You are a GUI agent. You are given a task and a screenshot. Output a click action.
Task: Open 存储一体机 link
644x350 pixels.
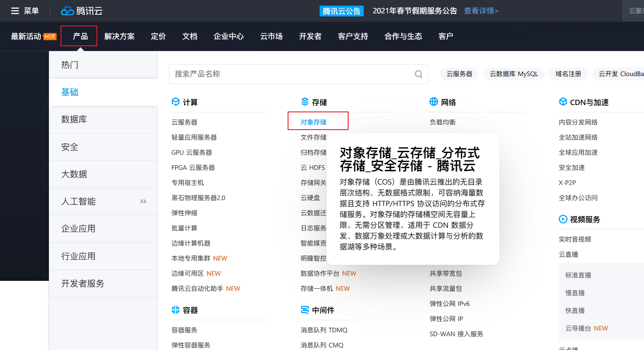click(317, 289)
